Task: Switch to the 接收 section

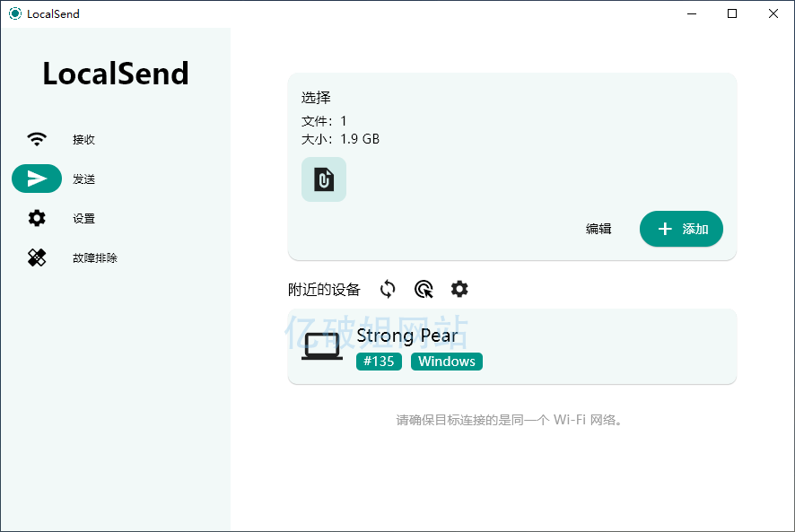Action: click(x=83, y=139)
